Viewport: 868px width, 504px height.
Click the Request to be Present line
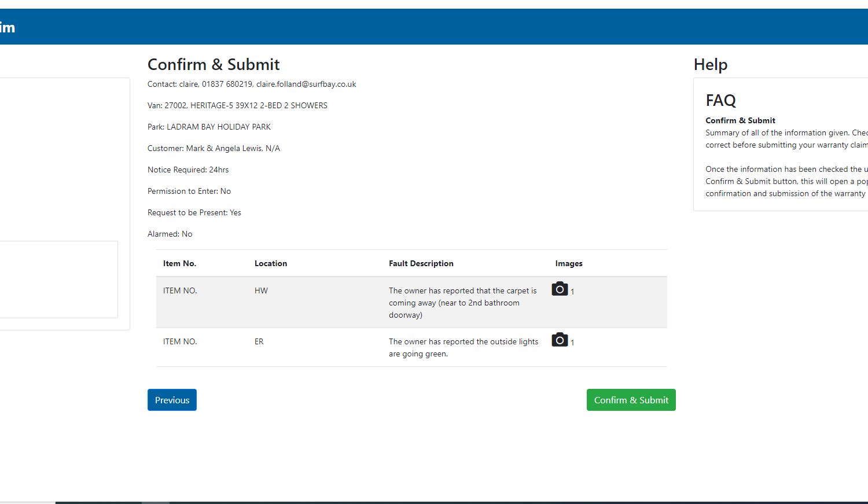coord(194,212)
